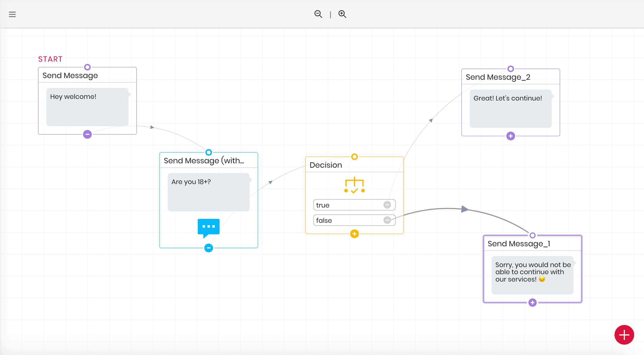Image resolution: width=644 pixels, height=355 pixels.
Task: Select the false condition row
Action: pyautogui.click(x=355, y=220)
